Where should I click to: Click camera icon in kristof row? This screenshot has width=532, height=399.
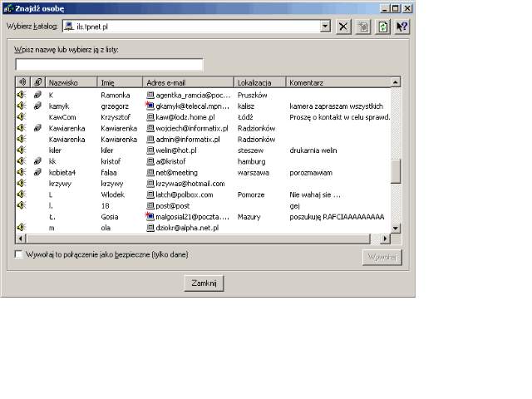37,161
